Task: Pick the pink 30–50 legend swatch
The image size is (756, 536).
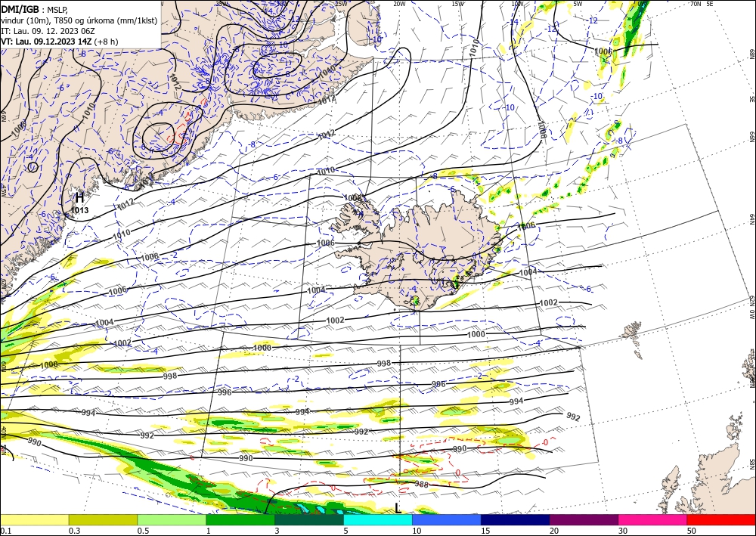Action: pos(653,519)
